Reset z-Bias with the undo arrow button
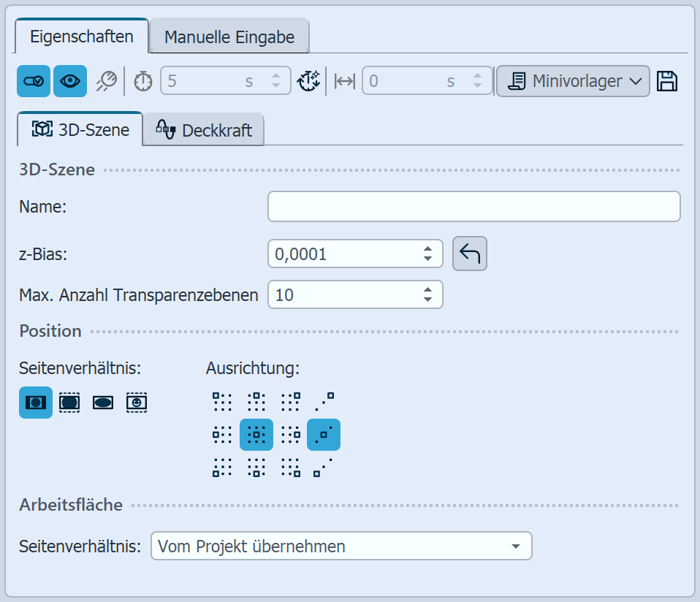 point(470,254)
